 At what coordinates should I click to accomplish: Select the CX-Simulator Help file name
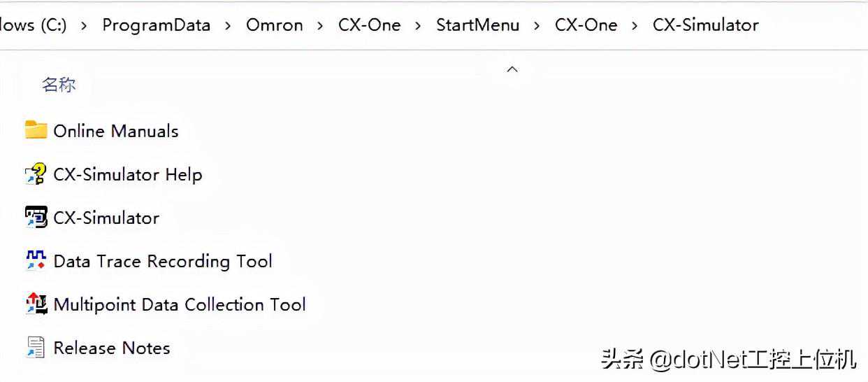pos(128,174)
